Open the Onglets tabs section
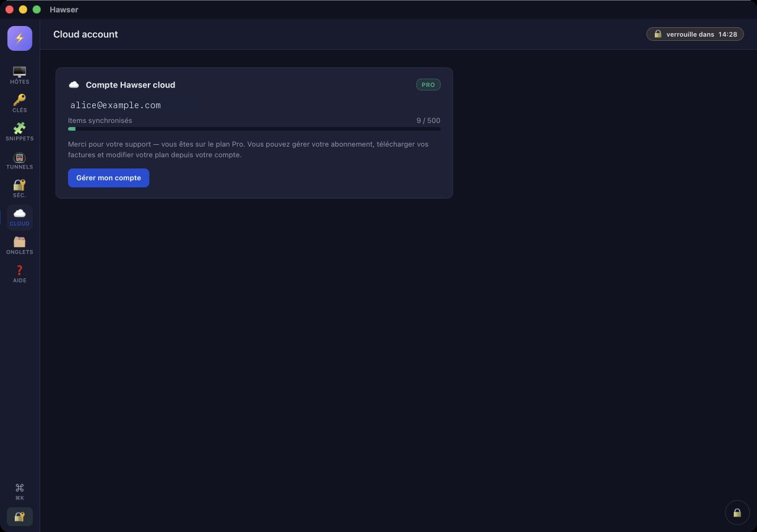This screenshot has width=757, height=532. pos(20,245)
